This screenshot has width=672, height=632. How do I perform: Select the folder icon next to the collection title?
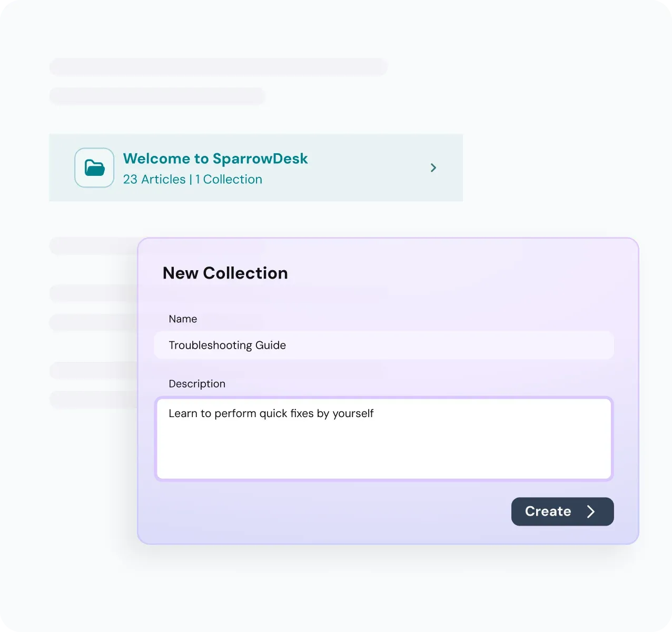point(94,167)
